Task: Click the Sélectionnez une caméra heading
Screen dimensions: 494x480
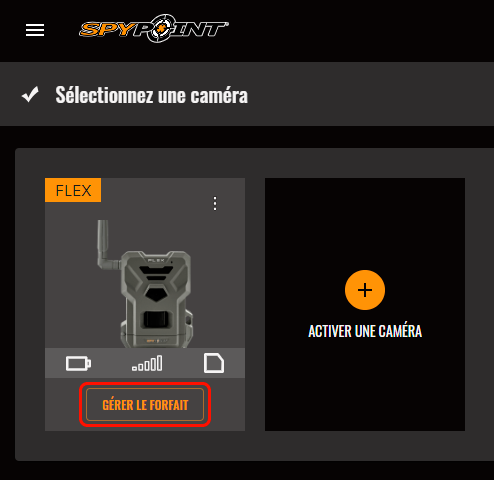Action: (152, 95)
